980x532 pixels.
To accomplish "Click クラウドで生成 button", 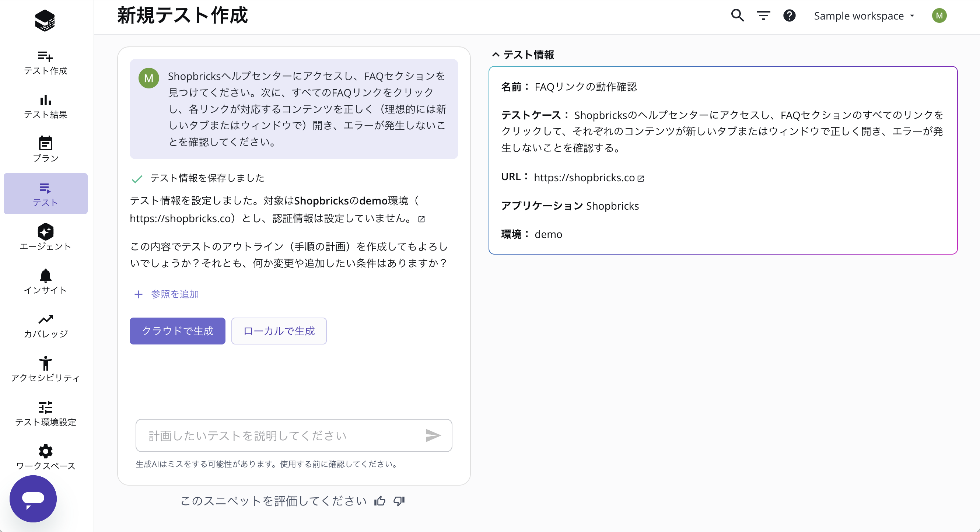I will tap(177, 331).
